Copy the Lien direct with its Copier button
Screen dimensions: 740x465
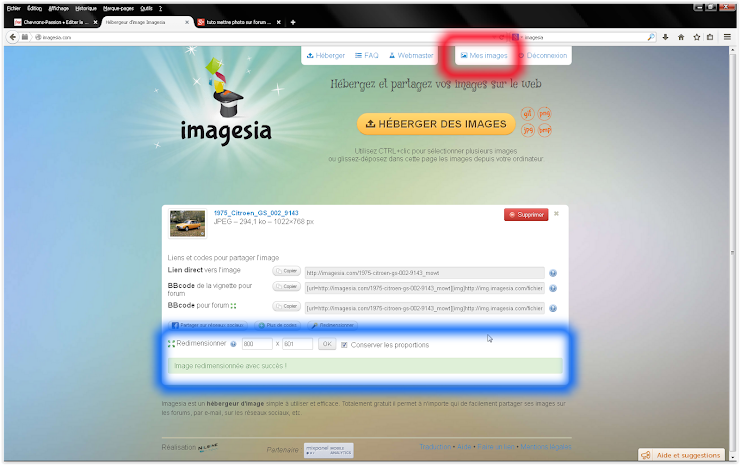click(286, 271)
